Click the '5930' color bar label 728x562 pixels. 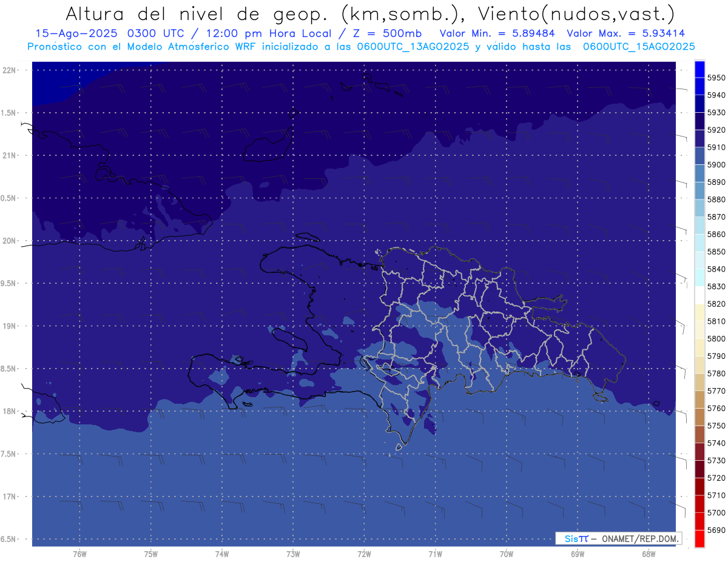pos(716,112)
